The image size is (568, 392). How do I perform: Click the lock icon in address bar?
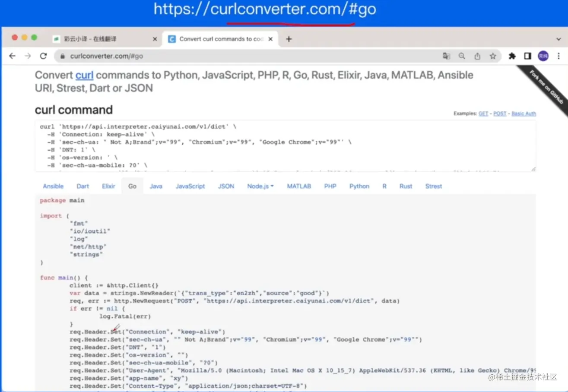63,56
